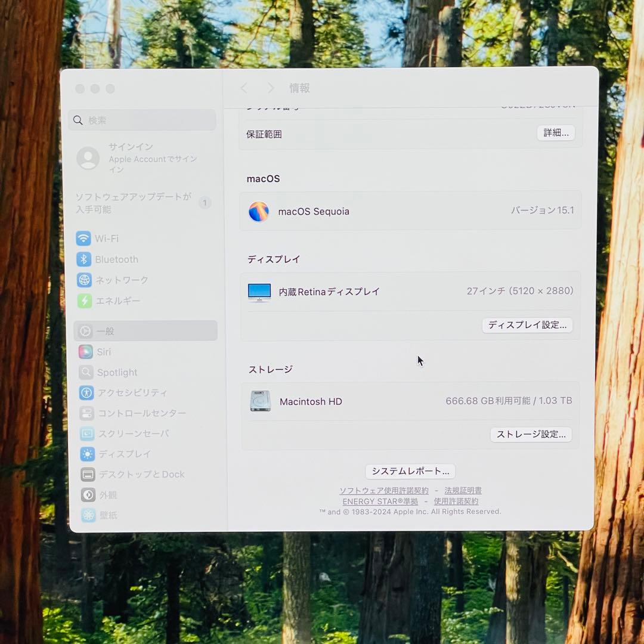This screenshot has height=644, width=644.
Task: Open the エネルギー settings panel
Action: (x=118, y=301)
